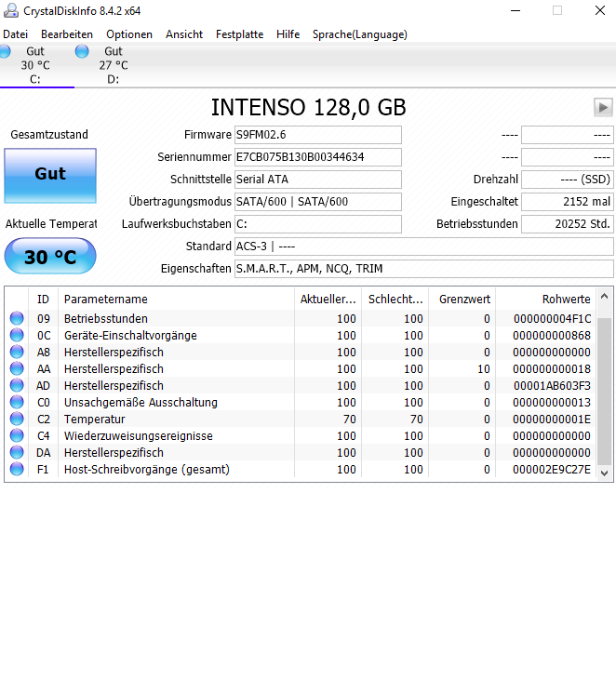Screen dimensions: 616x693
Task: Open the Datei menu
Action: tap(16, 34)
